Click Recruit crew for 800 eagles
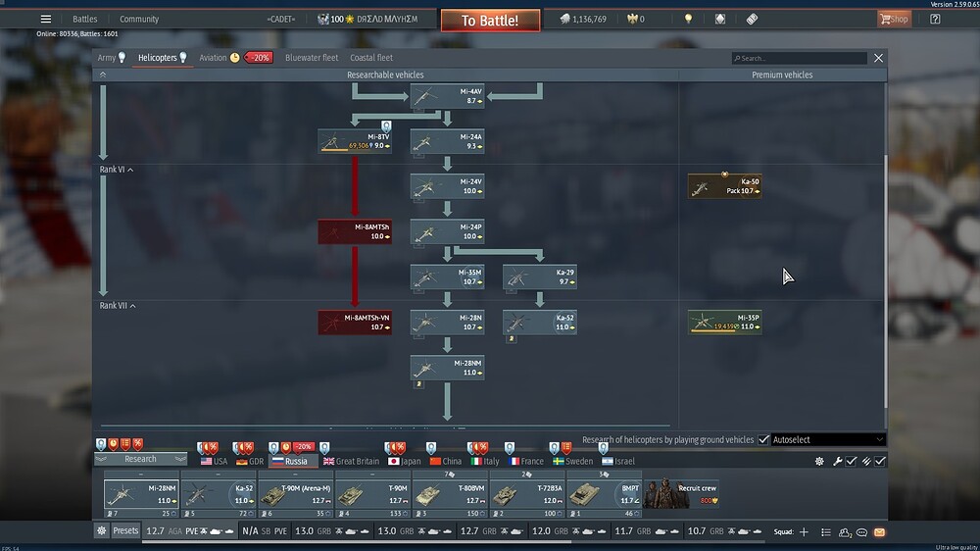980x551 pixels. pyautogui.click(x=681, y=494)
